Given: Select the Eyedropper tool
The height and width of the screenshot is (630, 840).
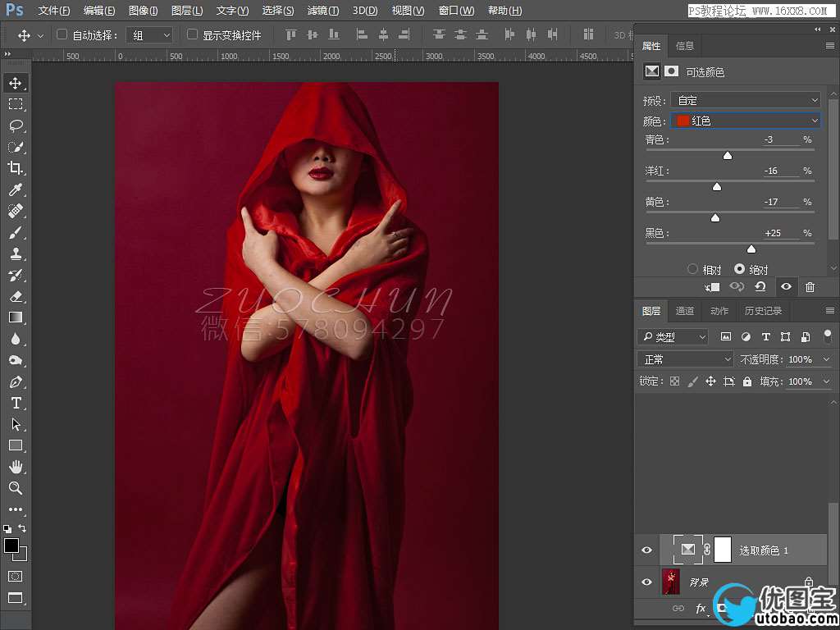Looking at the screenshot, I should [x=15, y=189].
